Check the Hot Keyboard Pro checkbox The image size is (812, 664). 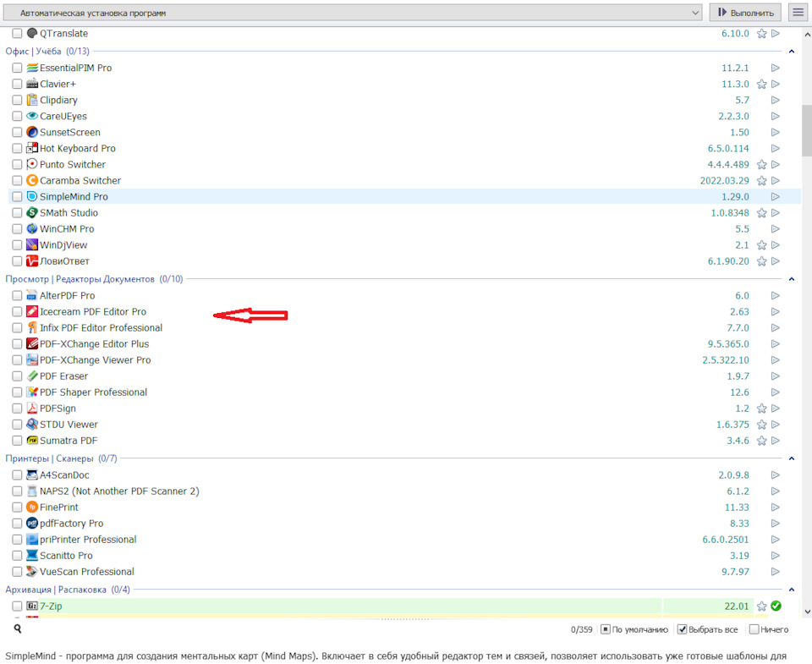point(17,149)
